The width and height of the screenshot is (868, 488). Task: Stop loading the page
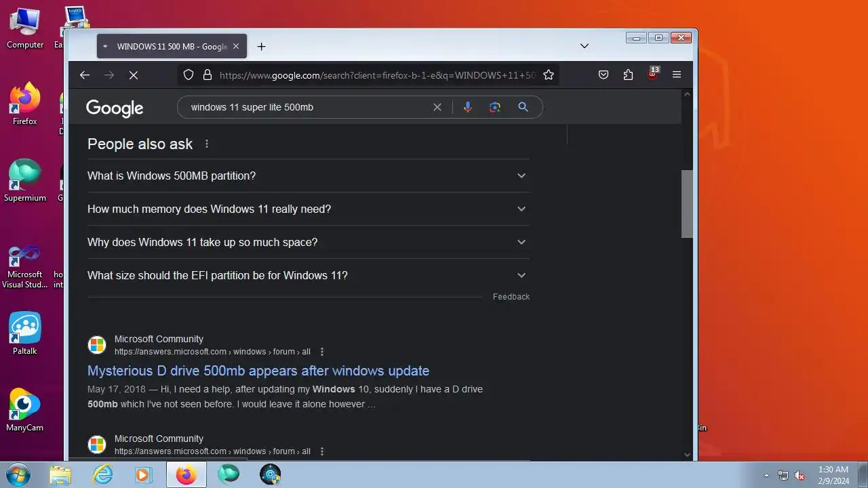[134, 75]
